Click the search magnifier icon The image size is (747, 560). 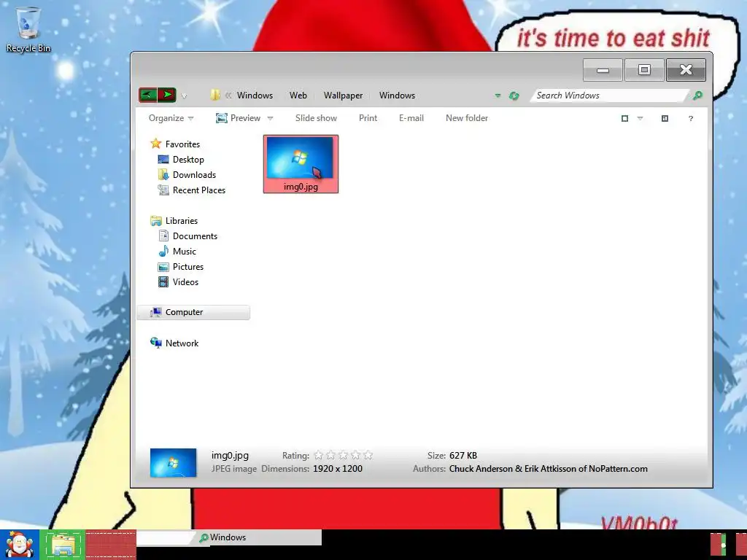(x=697, y=96)
